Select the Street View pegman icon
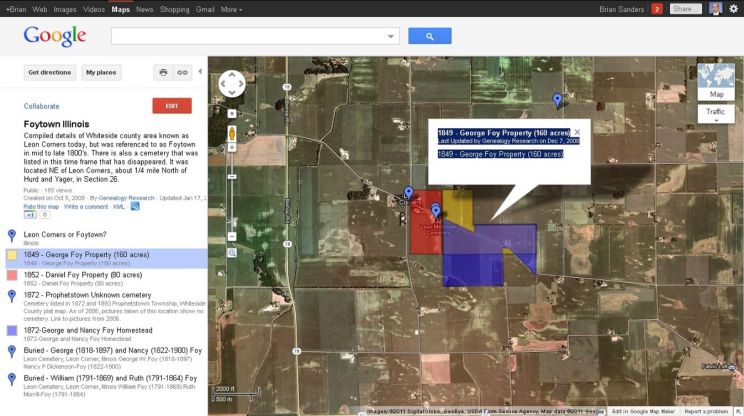 232,133
